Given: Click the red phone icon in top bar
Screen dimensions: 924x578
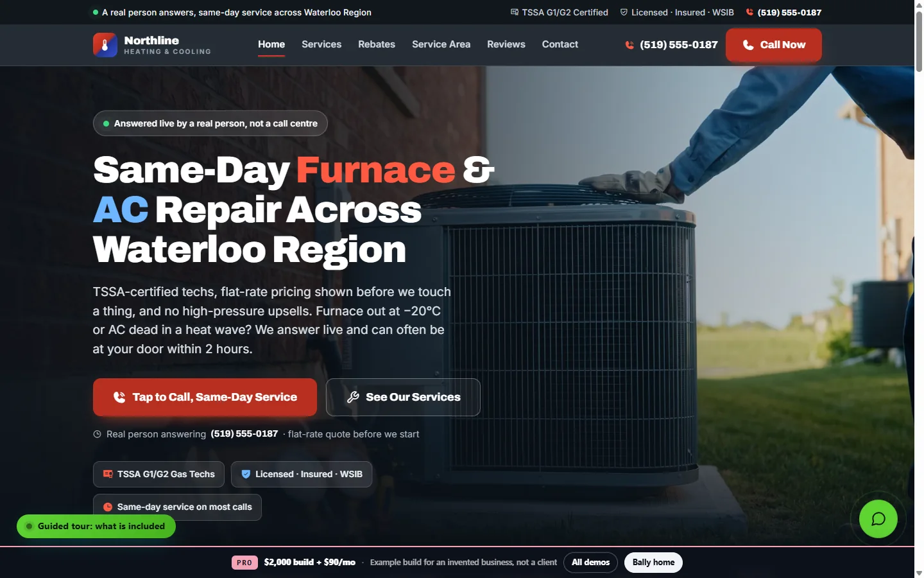Looking at the screenshot, I should pos(749,12).
